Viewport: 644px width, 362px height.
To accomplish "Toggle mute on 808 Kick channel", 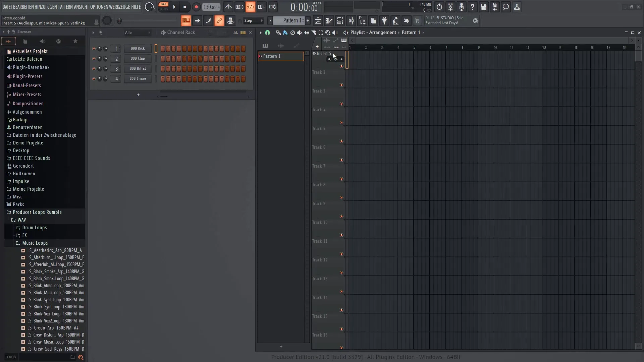I will [93, 48].
